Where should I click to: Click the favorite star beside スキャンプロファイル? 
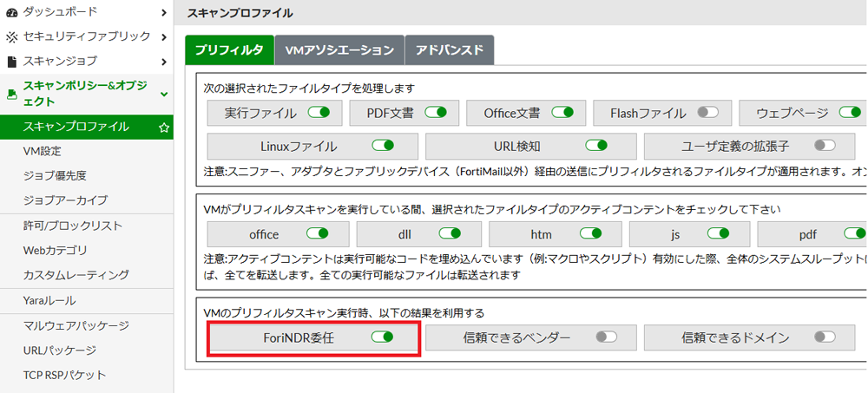(163, 128)
